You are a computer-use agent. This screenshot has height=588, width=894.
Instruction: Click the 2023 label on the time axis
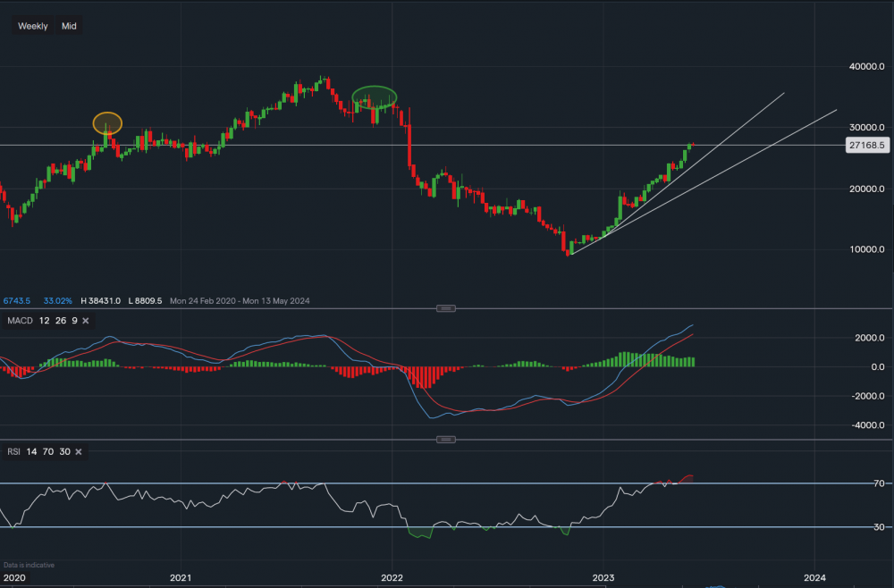coord(605,578)
